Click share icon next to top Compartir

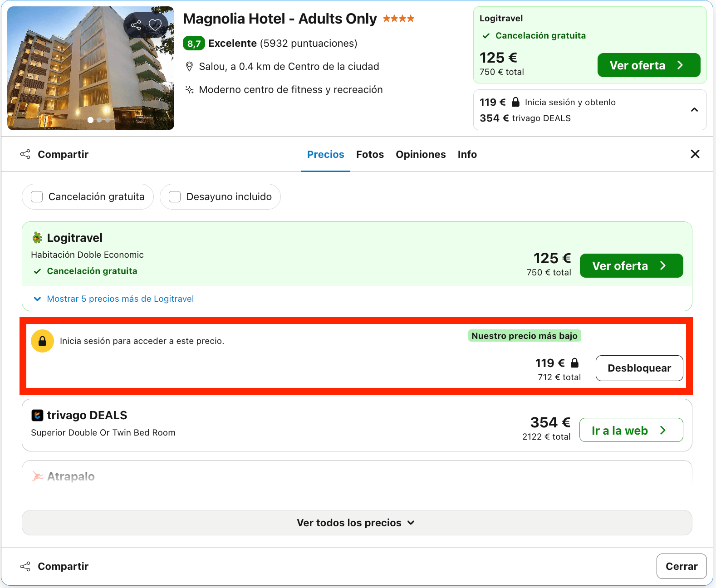25,154
